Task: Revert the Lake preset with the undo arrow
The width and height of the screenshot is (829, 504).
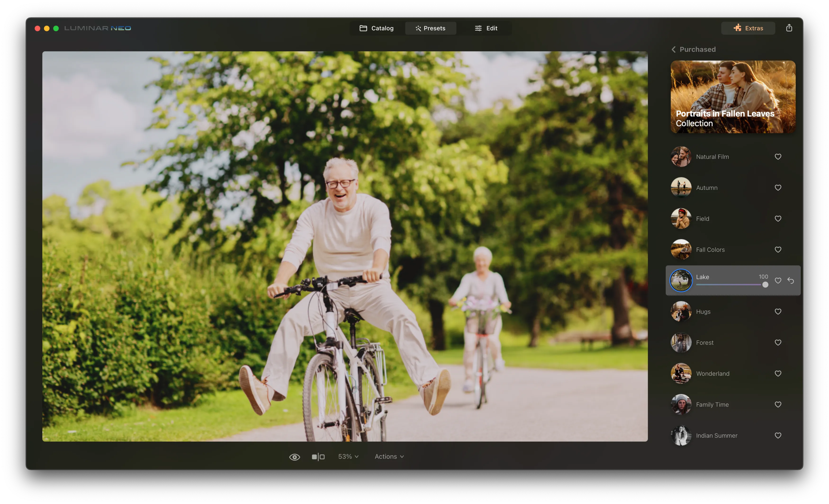Action: click(x=791, y=281)
